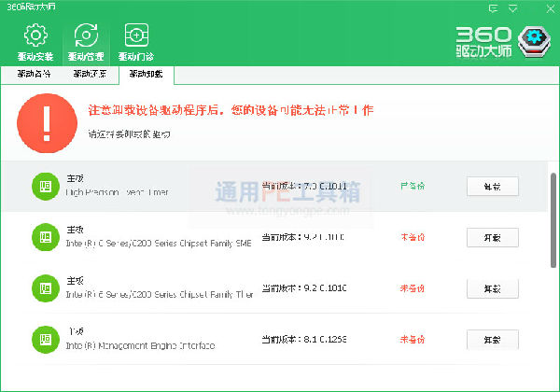The height and width of the screenshot is (392, 560).
Task: Click the 当前版本 8.1.0.1263 version text
Action: point(304,339)
